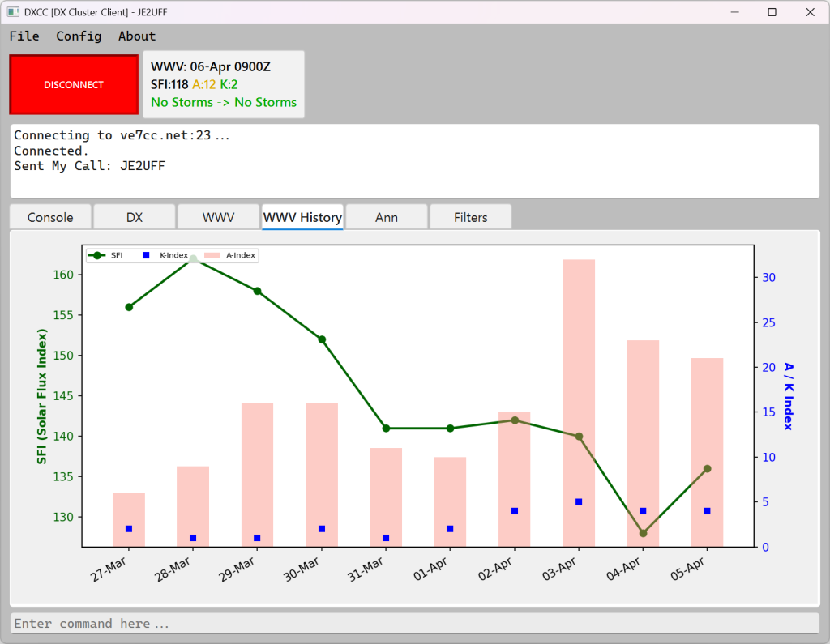The height and width of the screenshot is (644, 830).
Task: Click the WWV solar status info panel
Action: tap(224, 84)
